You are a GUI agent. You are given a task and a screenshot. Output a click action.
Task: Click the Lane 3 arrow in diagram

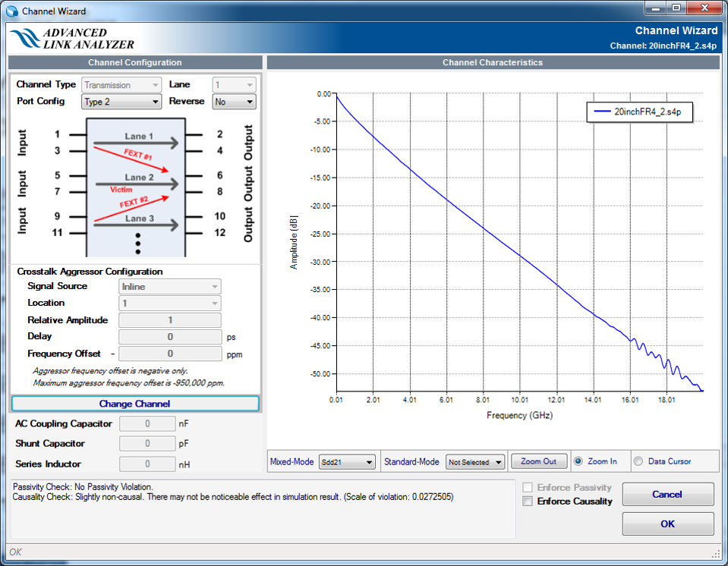click(135, 225)
